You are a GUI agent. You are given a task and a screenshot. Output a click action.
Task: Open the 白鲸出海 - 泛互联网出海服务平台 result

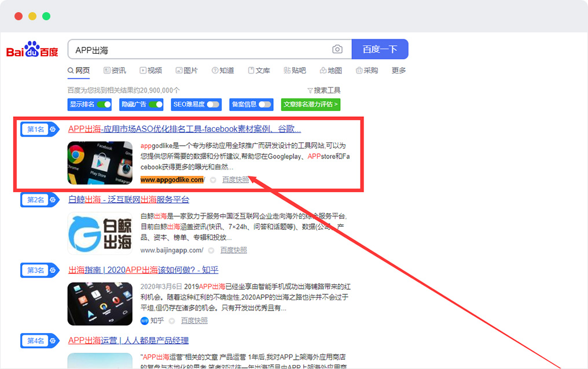[128, 200]
